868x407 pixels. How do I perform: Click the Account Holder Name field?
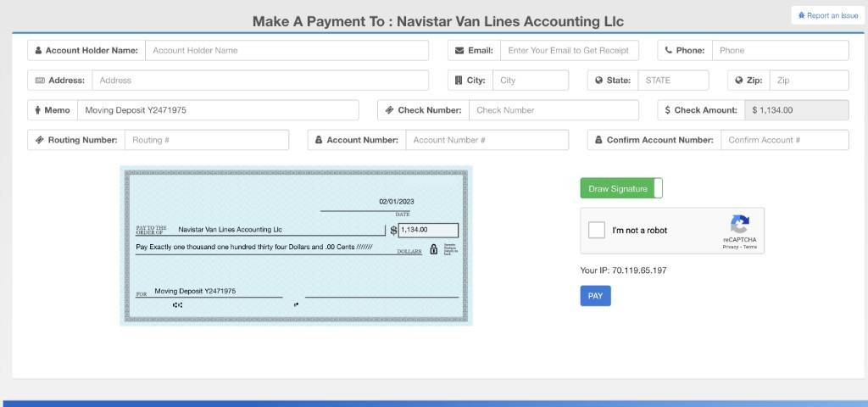(287, 51)
